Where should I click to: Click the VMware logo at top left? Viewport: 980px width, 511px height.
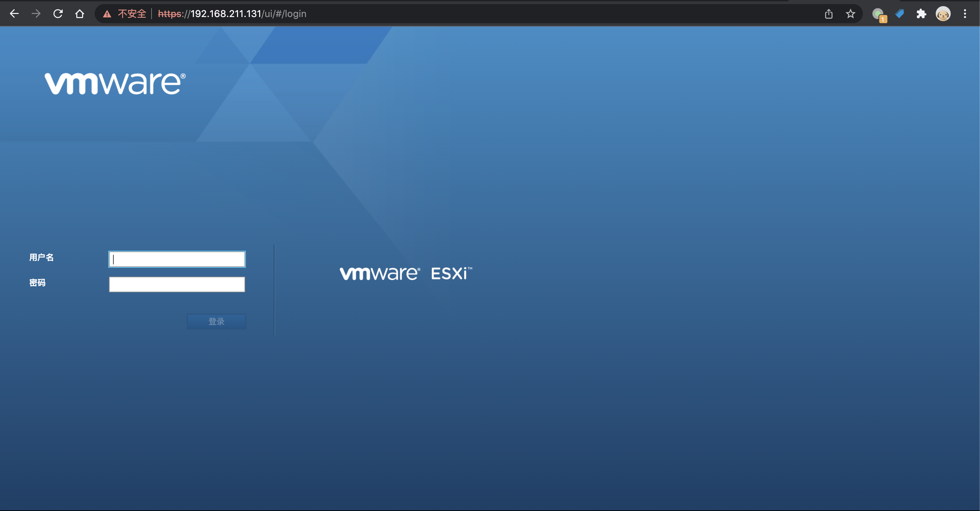tap(114, 83)
